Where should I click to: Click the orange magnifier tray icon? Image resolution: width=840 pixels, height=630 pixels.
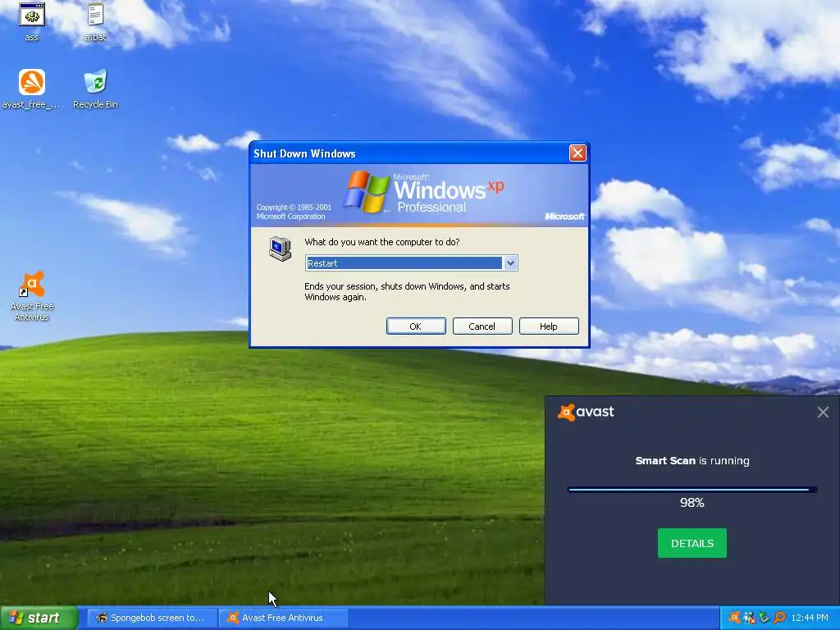(779, 618)
